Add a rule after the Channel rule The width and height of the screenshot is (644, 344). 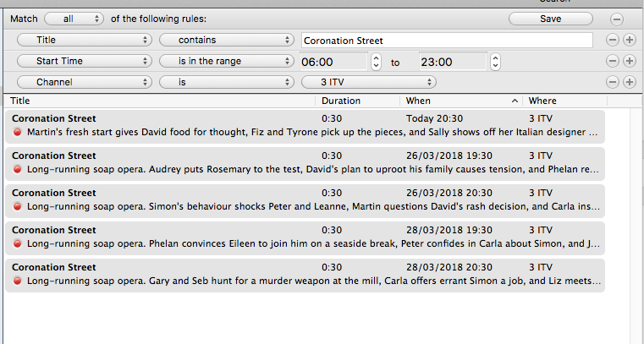[630, 82]
